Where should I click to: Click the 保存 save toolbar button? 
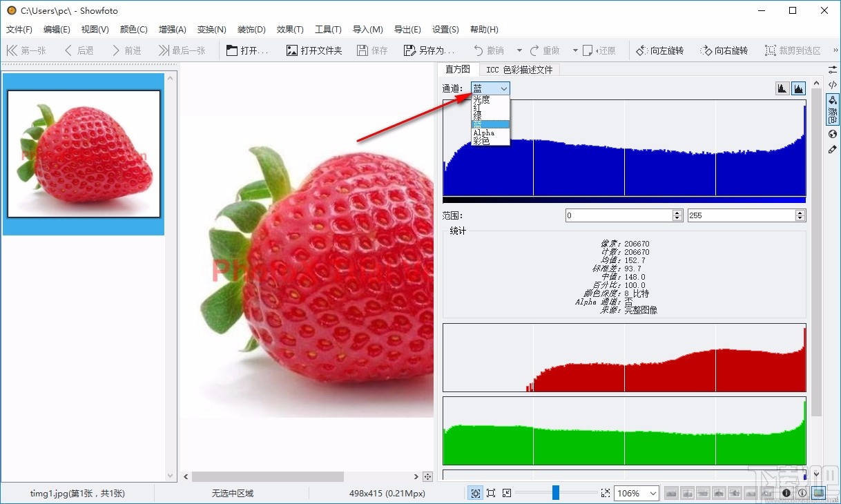372,50
